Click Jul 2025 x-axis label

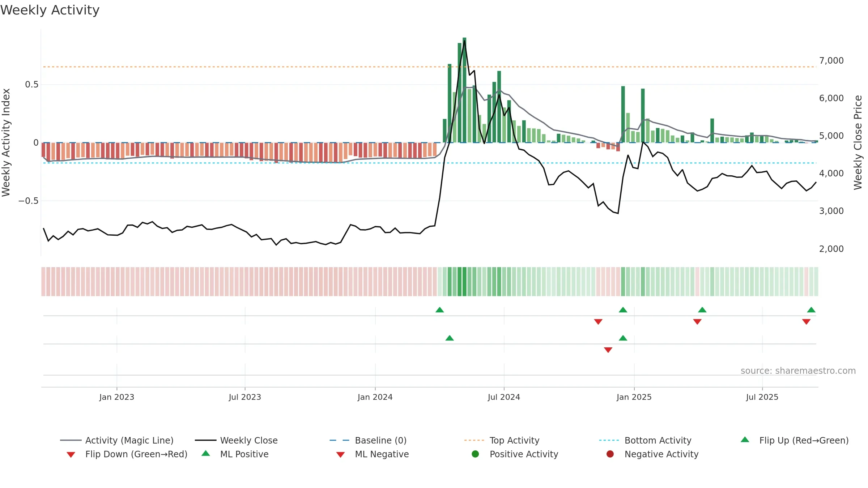762,397
